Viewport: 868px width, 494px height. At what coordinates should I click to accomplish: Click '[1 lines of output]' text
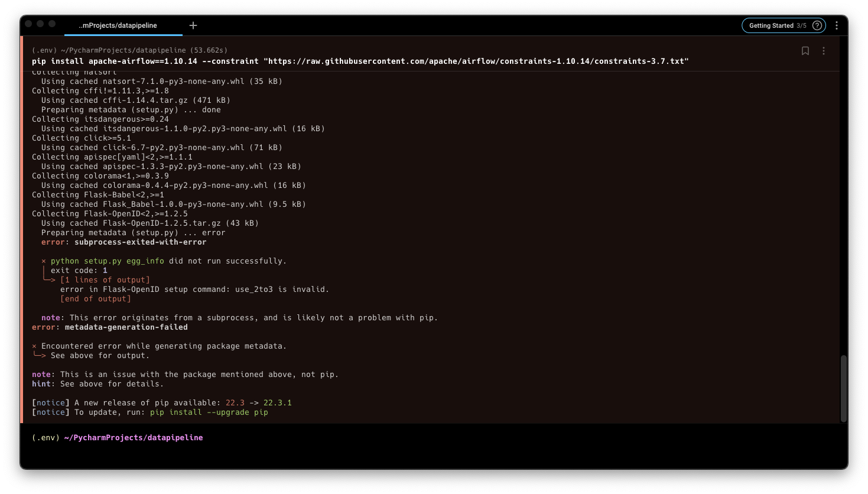point(105,280)
